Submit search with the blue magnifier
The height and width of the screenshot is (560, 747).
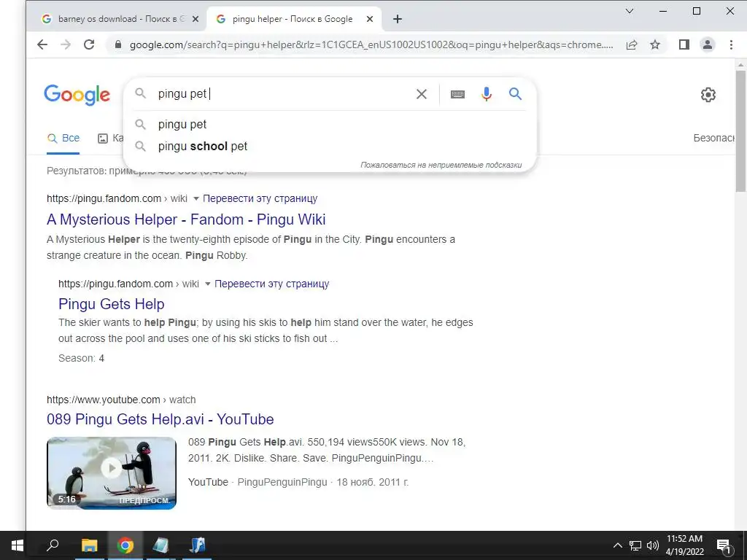point(516,94)
